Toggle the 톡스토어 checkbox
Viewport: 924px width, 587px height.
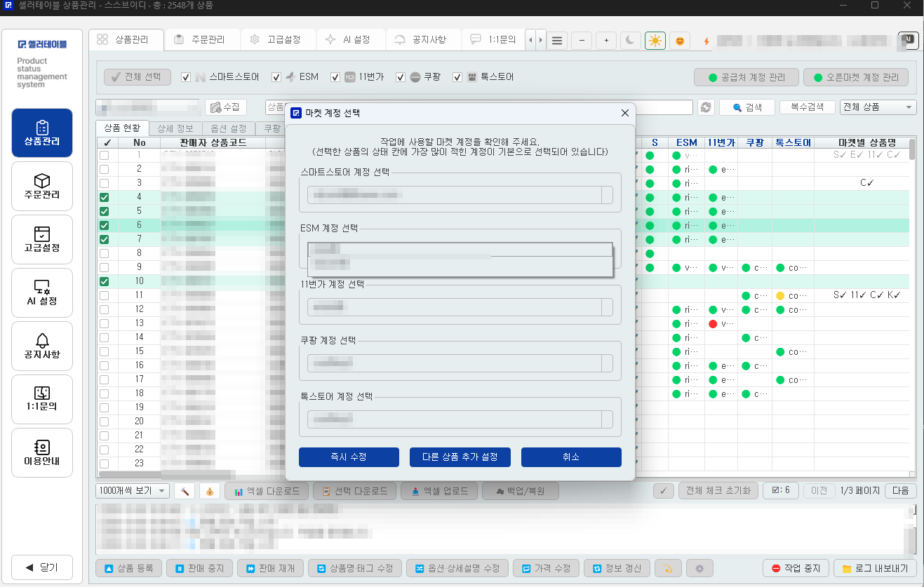click(457, 77)
